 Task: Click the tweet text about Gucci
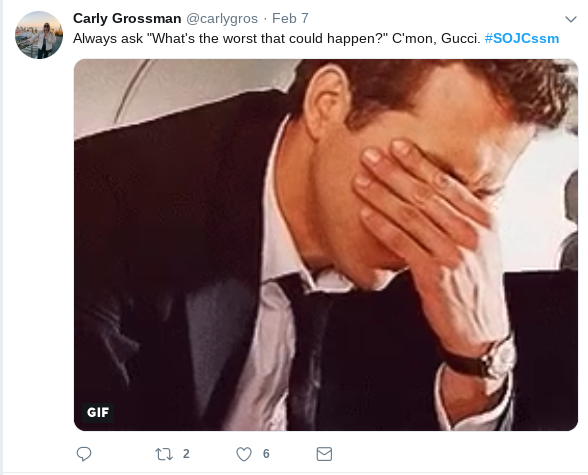276,38
